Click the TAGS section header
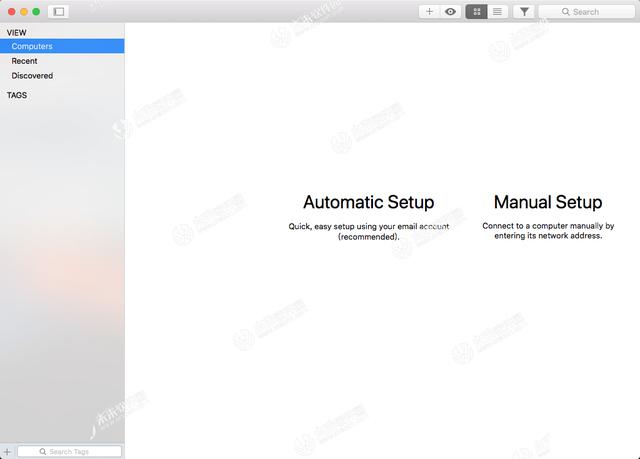Image resolution: width=640 pixels, height=459 pixels. pos(17,96)
